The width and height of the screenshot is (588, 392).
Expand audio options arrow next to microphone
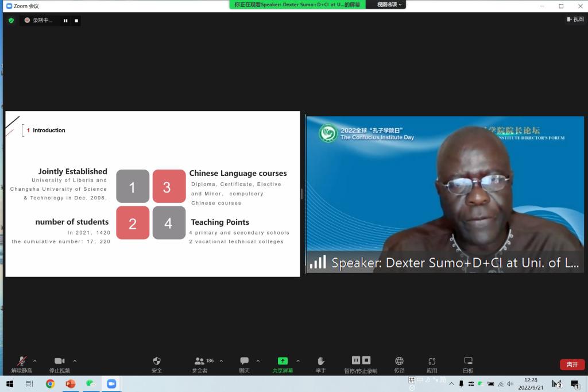point(35,361)
